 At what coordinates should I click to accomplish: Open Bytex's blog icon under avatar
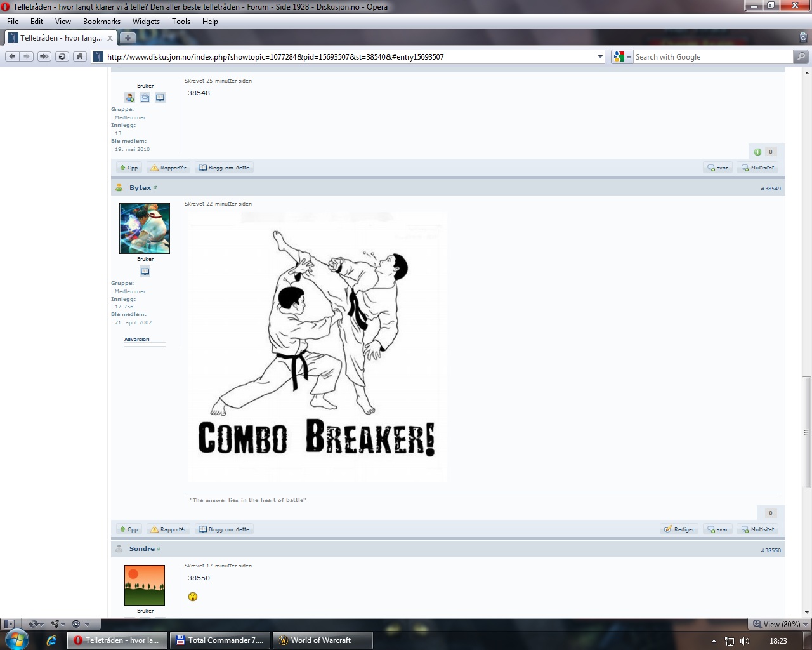click(145, 271)
